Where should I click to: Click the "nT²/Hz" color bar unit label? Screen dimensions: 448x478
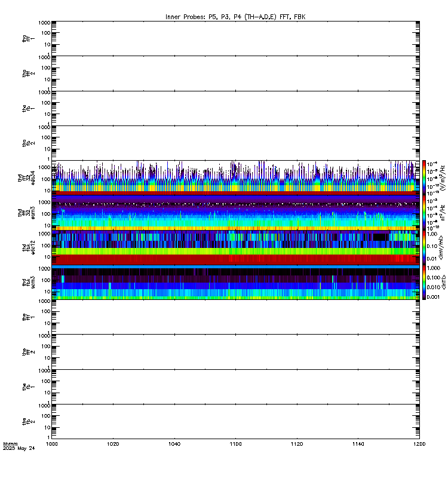(443, 213)
